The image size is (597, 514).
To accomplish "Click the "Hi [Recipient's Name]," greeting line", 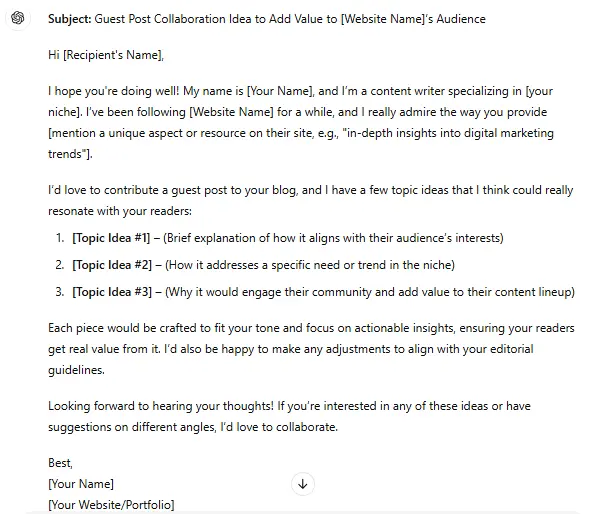I will click(x=106, y=55).
